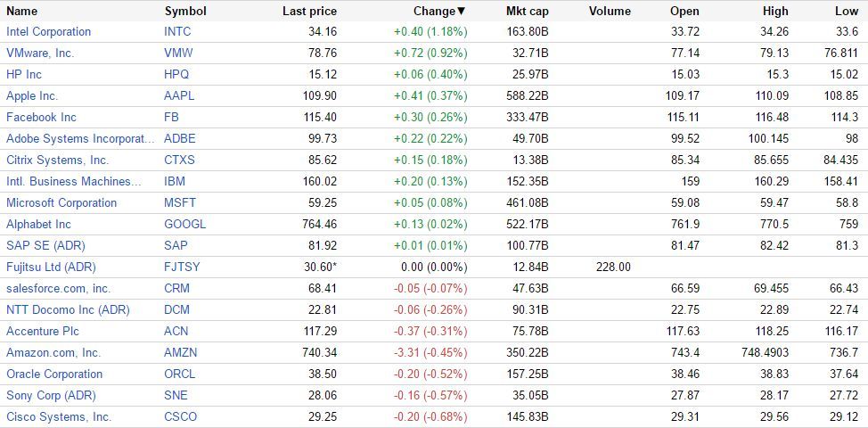The width and height of the screenshot is (868, 428).
Task: Click the ORCL ticker symbol
Action: [180, 374]
